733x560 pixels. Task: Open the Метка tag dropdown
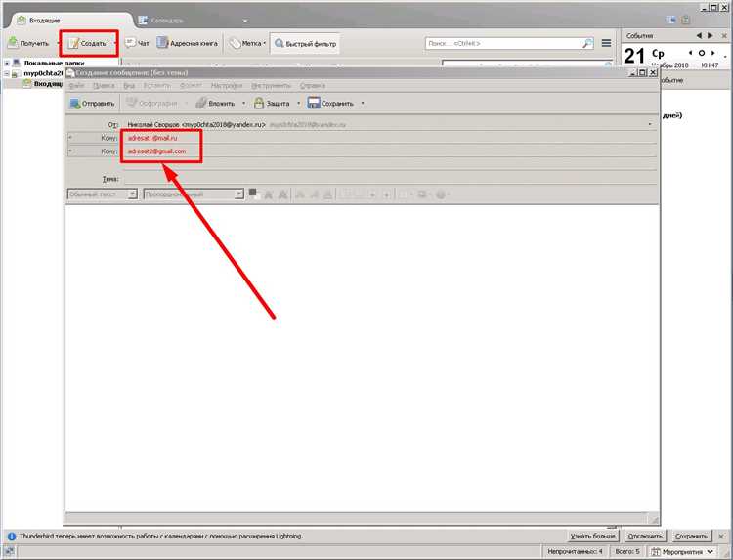[248, 43]
